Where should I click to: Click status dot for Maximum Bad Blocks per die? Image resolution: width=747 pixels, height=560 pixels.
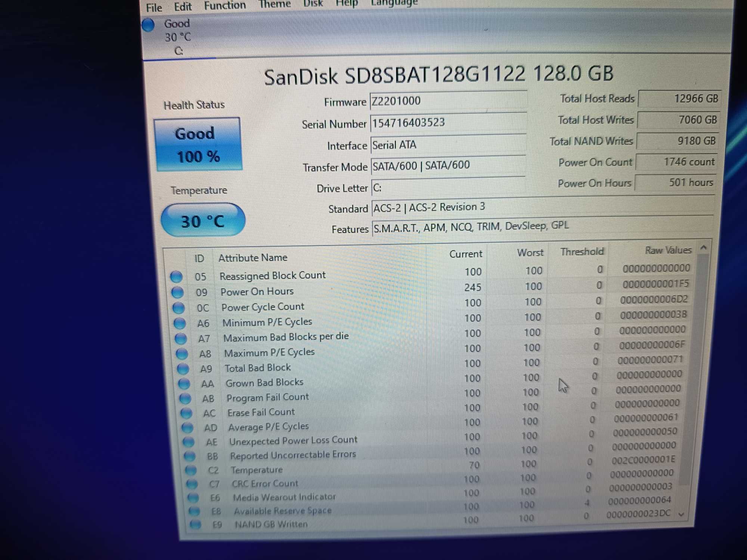point(181,339)
